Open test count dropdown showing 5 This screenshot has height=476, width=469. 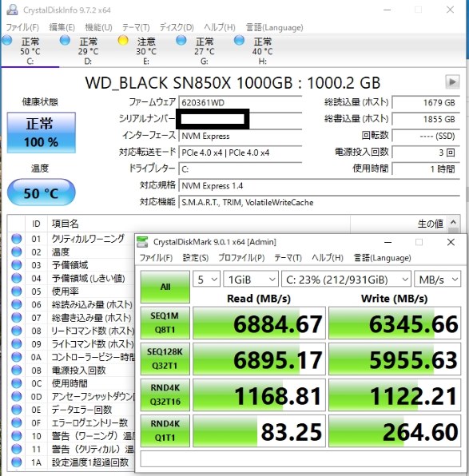pyautogui.click(x=206, y=279)
